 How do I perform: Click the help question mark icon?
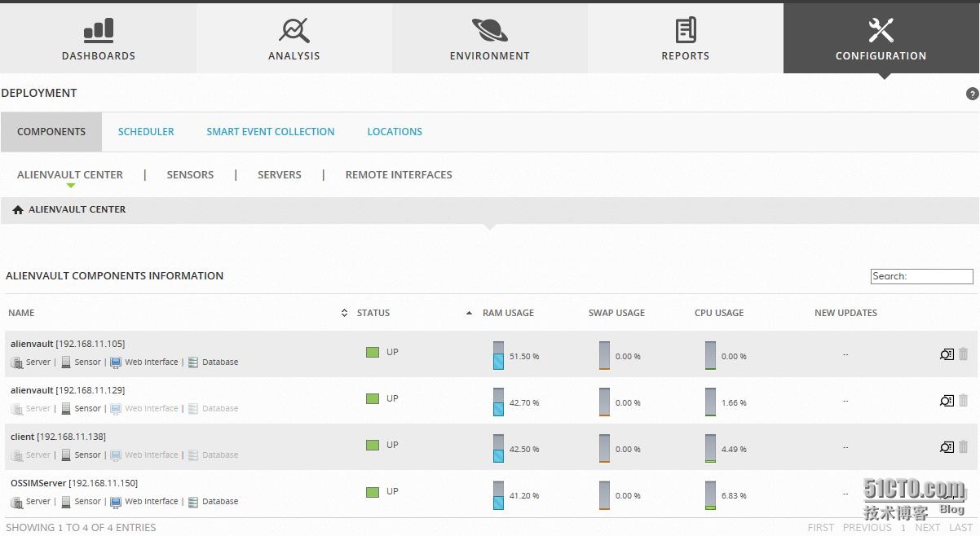972,94
